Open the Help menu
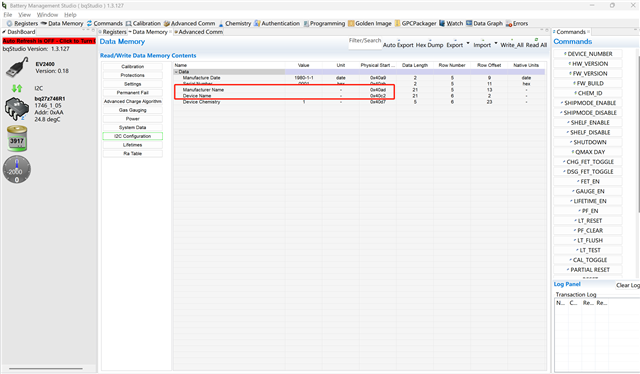640x374 pixels. [70, 15]
